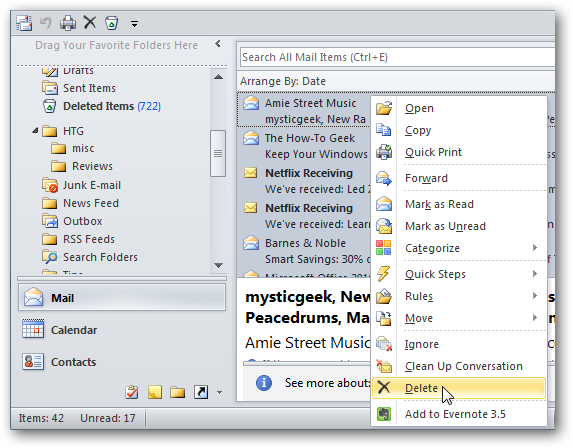Click the Search All Mail Items field
Image resolution: width=573 pixels, height=448 pixels.
(397, 57)
